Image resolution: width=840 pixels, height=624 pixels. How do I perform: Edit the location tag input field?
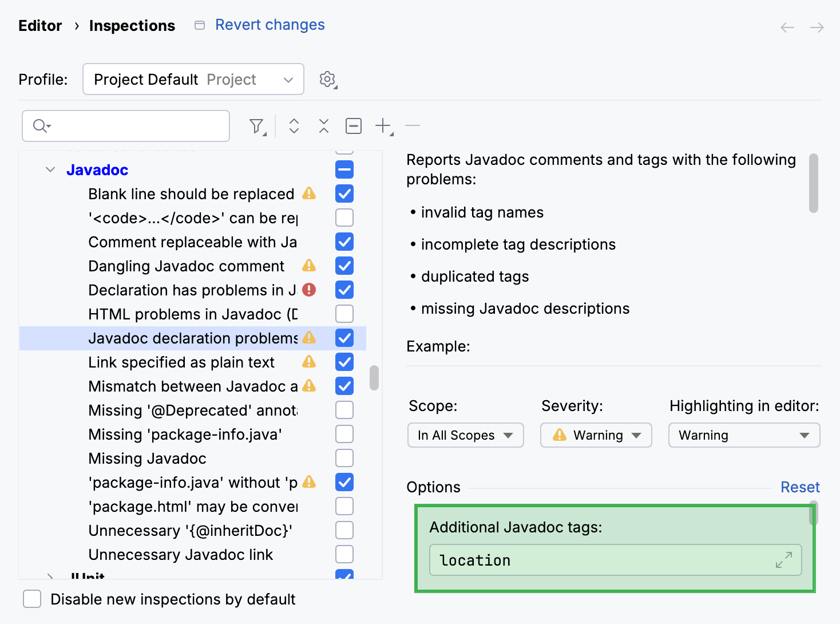(x=572, y=560)
